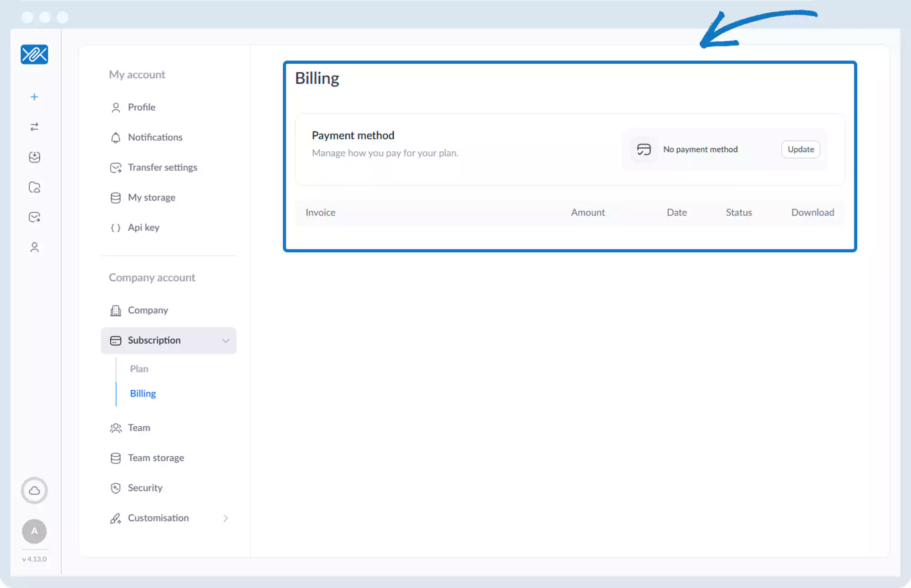Open the contacts person icon in sidebar

click(x=34, y=247)
